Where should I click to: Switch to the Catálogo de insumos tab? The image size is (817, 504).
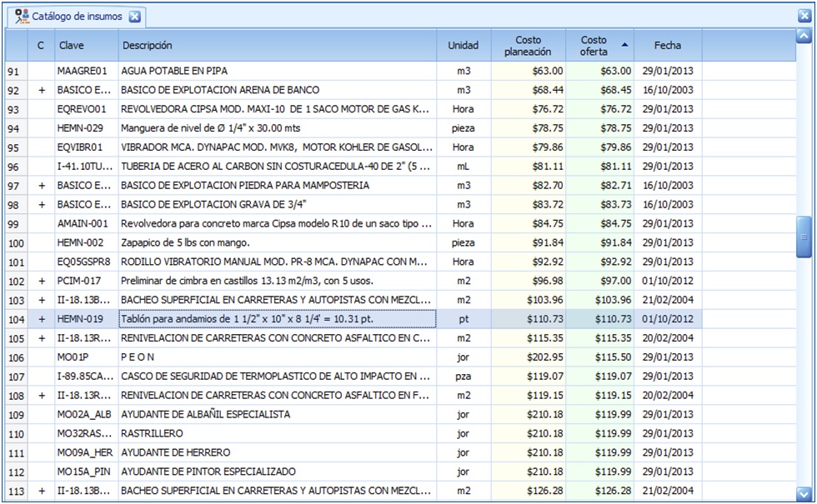[77, 17]
